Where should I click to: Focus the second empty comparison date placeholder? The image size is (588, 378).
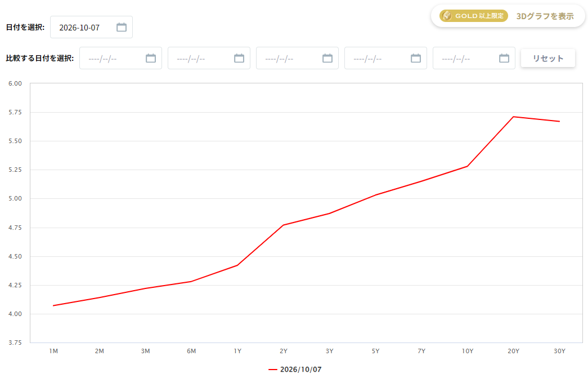pos(191,59)
